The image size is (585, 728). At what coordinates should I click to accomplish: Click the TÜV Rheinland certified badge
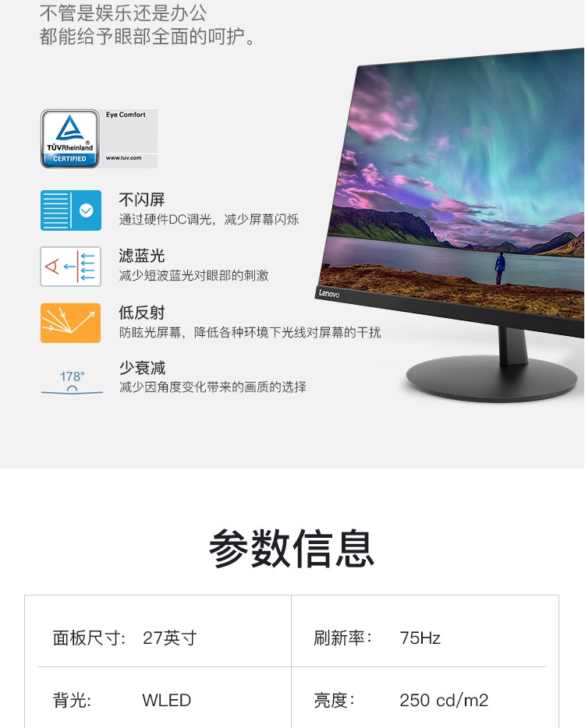click(x=70, y=139)
